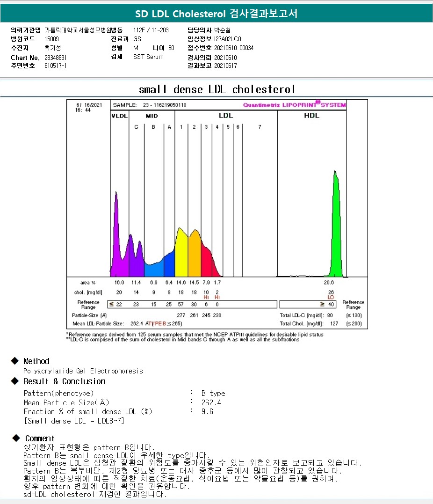Click the comment line beginning "Small dense LDL은 심혈관"
The image size is (433, 504).
click(x=192, y=463)
